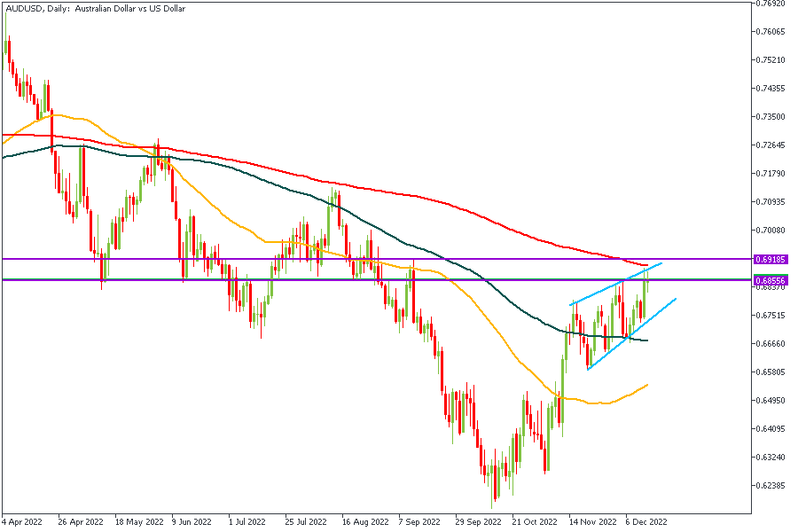Screen dimensions: 798x532
Task: Click the 7 Sep 2022 date label
Action: pos(419,522)
